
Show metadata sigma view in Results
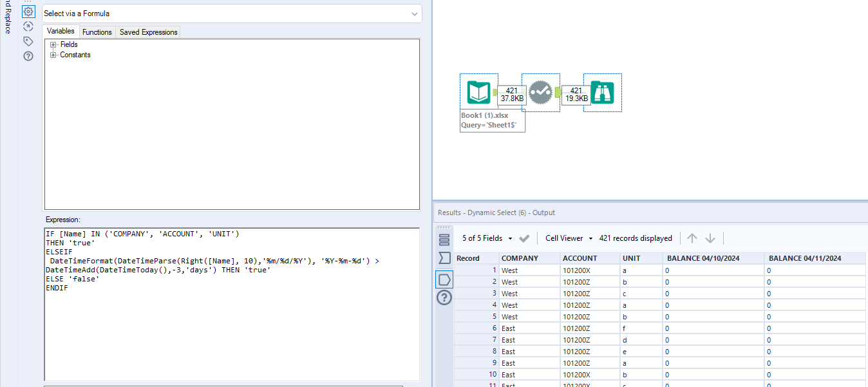click(444, 258)
